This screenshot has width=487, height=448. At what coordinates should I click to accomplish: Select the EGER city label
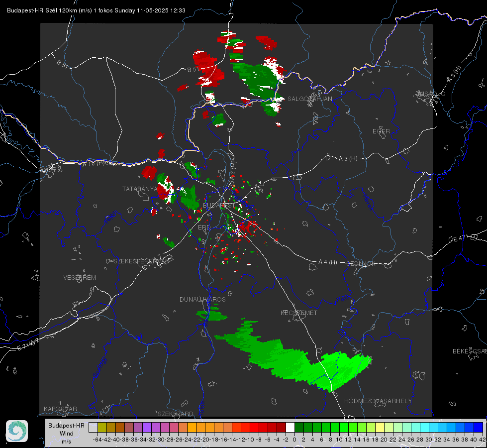[381, 131]
